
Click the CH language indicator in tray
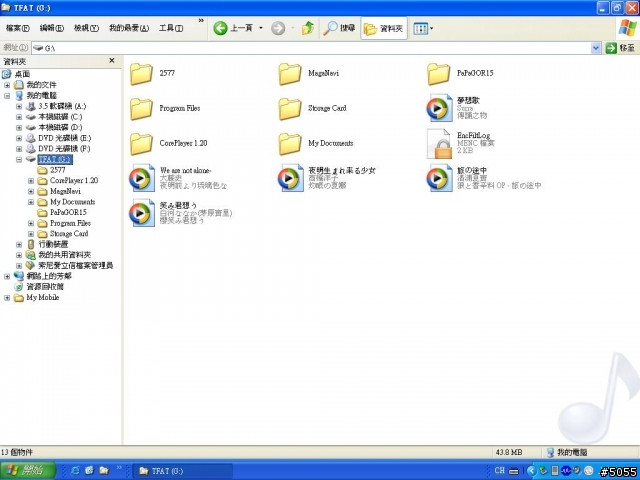[499, 471]
